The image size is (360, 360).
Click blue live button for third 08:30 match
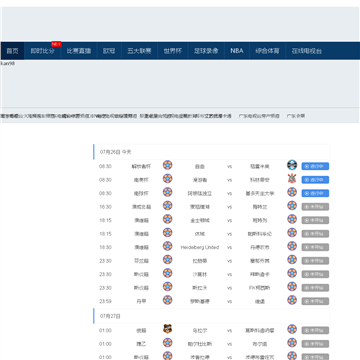pos(315,193)
